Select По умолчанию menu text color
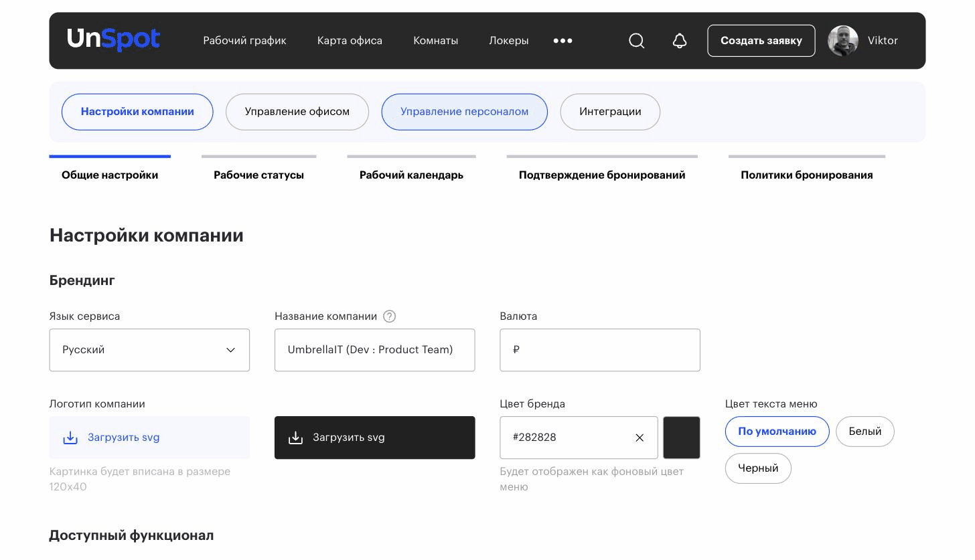 (777, 432)
